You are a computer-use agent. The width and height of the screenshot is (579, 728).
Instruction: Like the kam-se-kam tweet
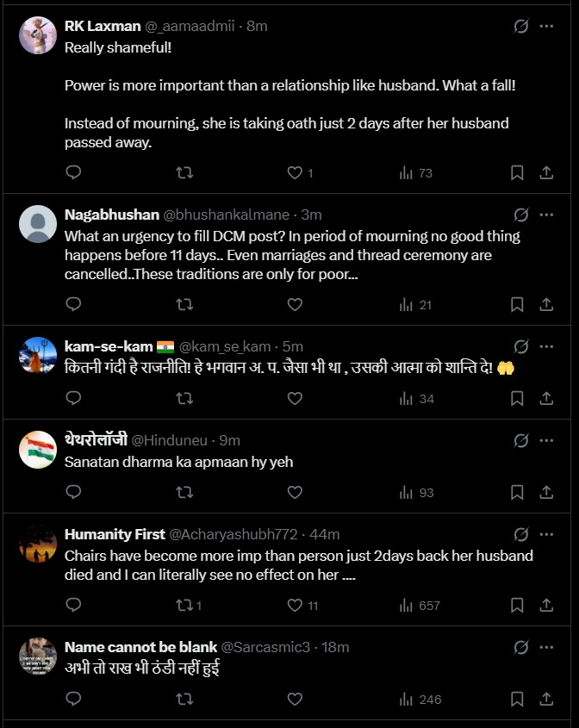click(x=295, y=399)
